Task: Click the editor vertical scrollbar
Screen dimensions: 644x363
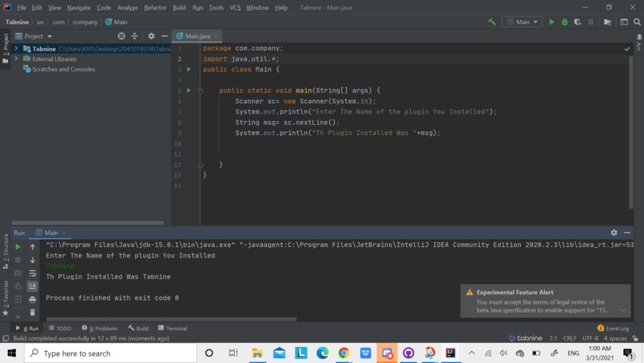Action: click(x=631, y=133)
